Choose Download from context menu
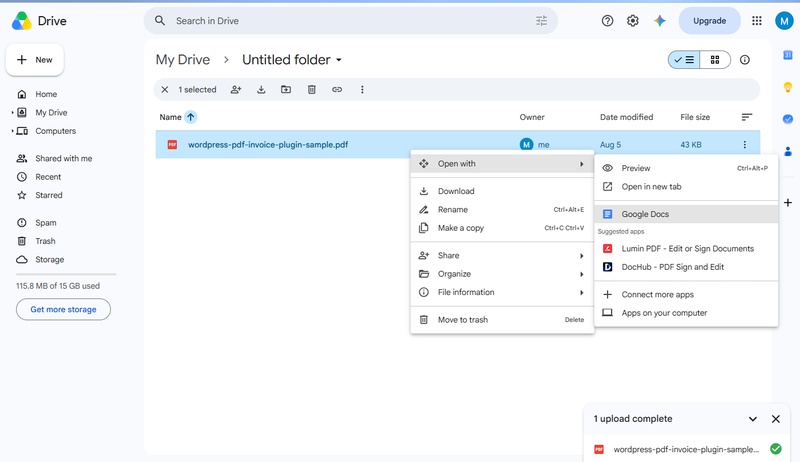 [502, 191]
